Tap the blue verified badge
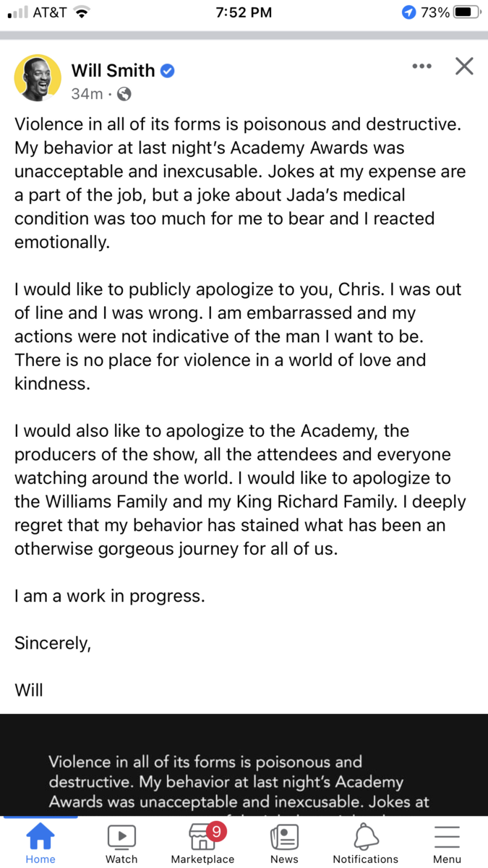The width and height of the screenshot is (488, 868). (168, 71)
